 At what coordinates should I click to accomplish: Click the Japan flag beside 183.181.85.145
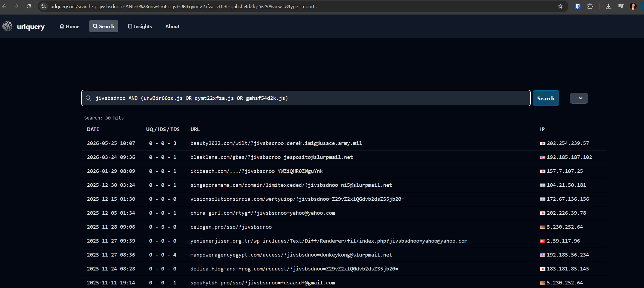point(542,269)
